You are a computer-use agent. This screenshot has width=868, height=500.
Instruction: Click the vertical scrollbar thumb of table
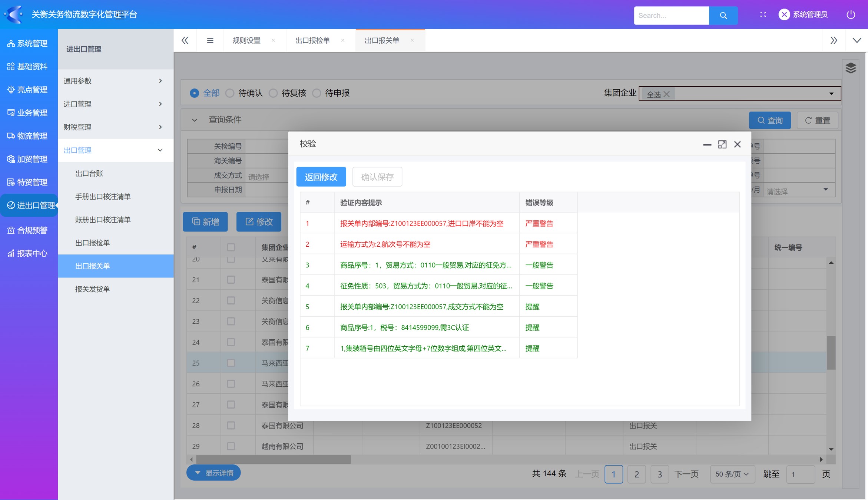[x=831, y=353]
